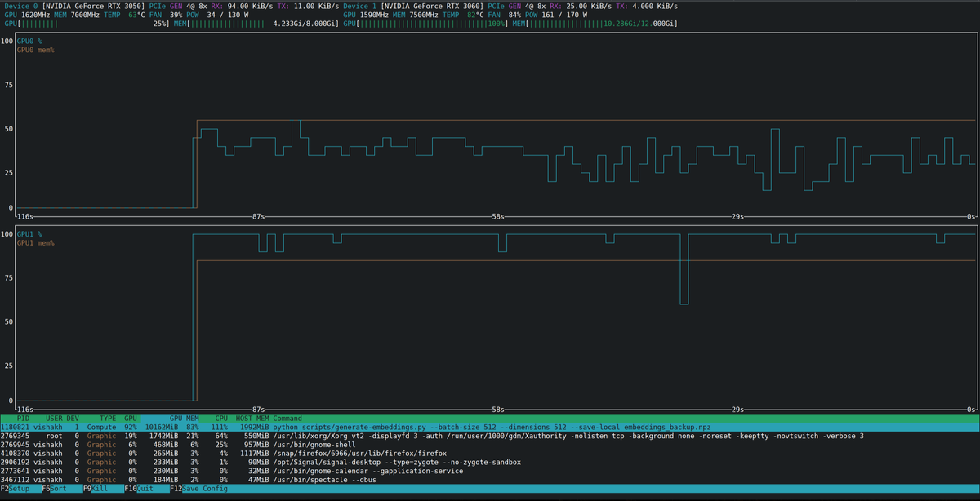Click the "TEMP 63°C" reading
Screen dimensions: 980x501
click(125, 15)
